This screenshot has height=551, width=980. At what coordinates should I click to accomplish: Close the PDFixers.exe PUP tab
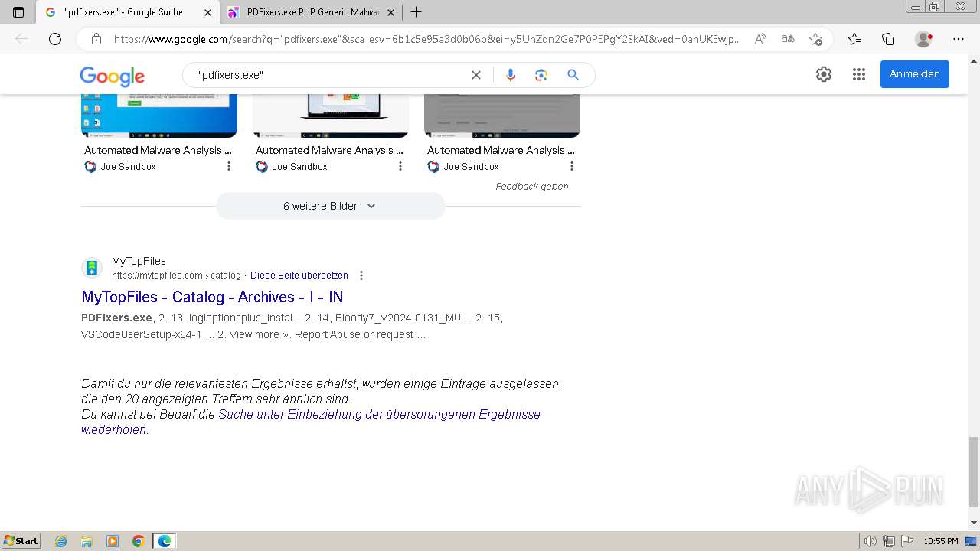(x=390, y=12)
